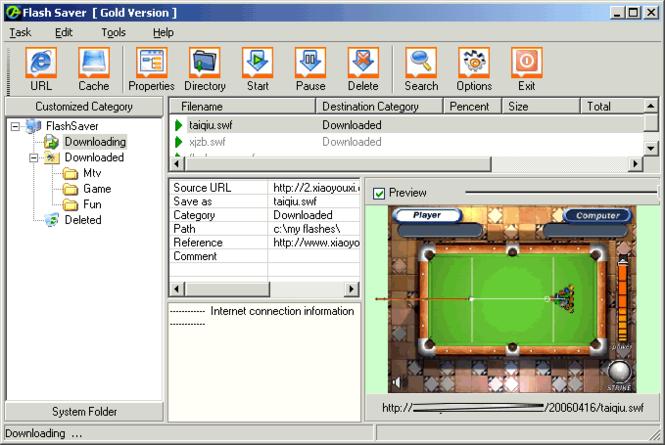This screenshot has height=445, width=665.
Task: Open the Options settings
Action: (474, 70)
